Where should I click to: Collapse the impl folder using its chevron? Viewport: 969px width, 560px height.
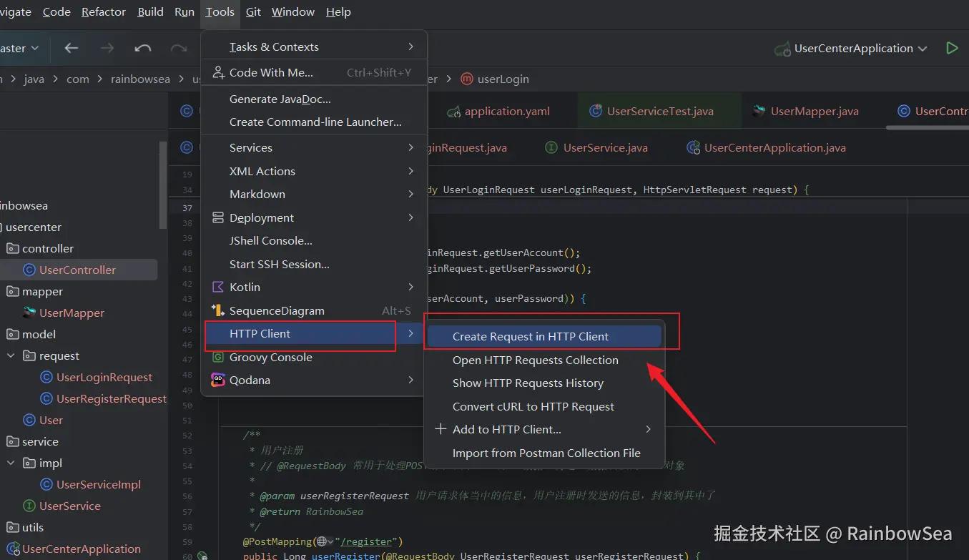point(11,463)
